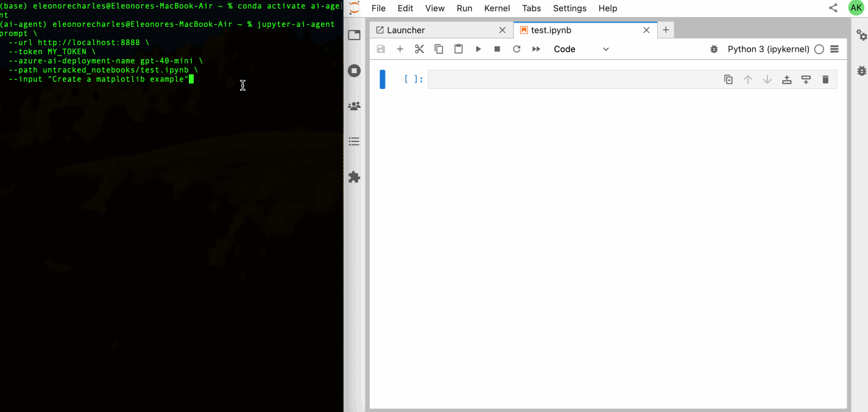Copy the selected cell icon
This screenshot has height=412, width=868.
[439, 49]
